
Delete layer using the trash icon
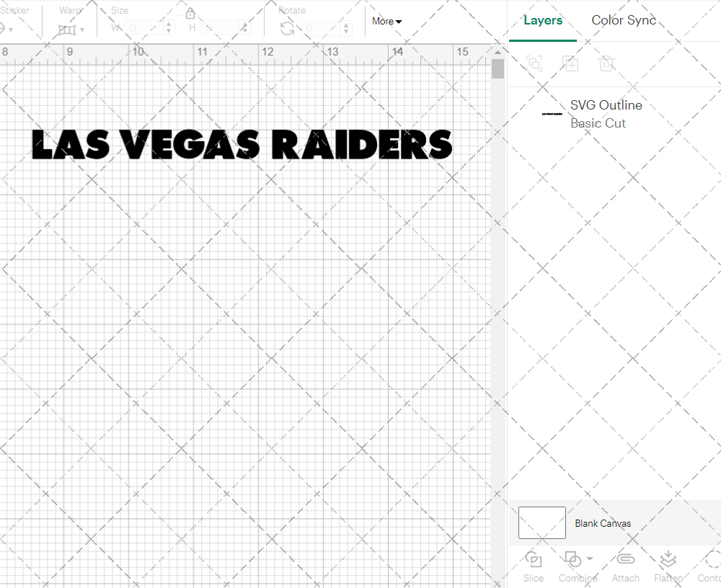[x=607, y=63]
